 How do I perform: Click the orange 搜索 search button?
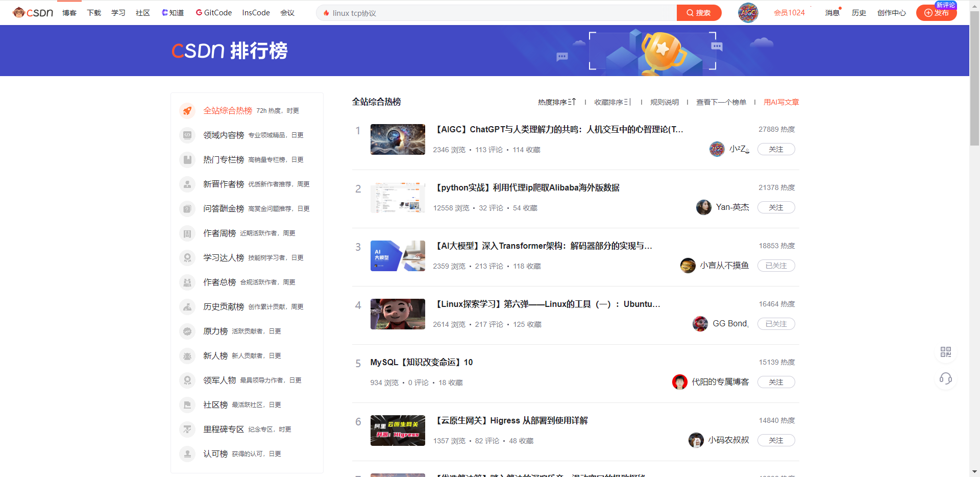pos(699,13)
